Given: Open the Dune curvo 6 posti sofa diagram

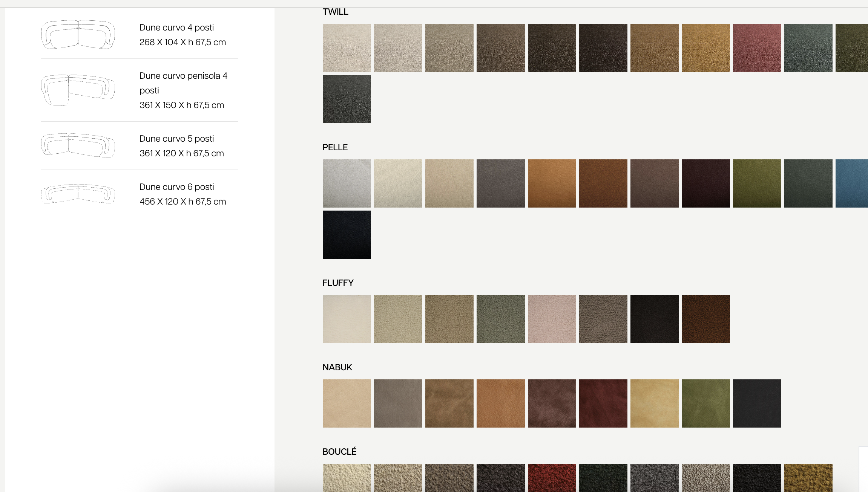Looking at the screenshot, I should point(78,194).
